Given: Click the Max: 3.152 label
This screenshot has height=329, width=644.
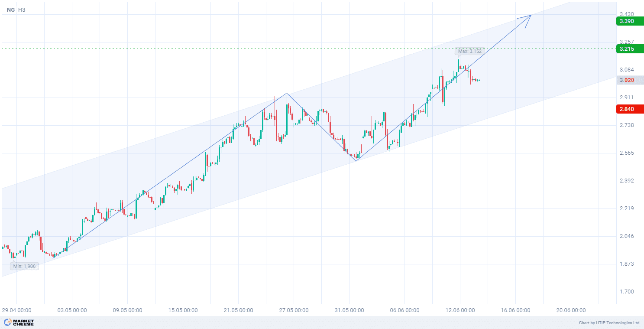Looking at the screenshot, I should [x=470, y=51].
